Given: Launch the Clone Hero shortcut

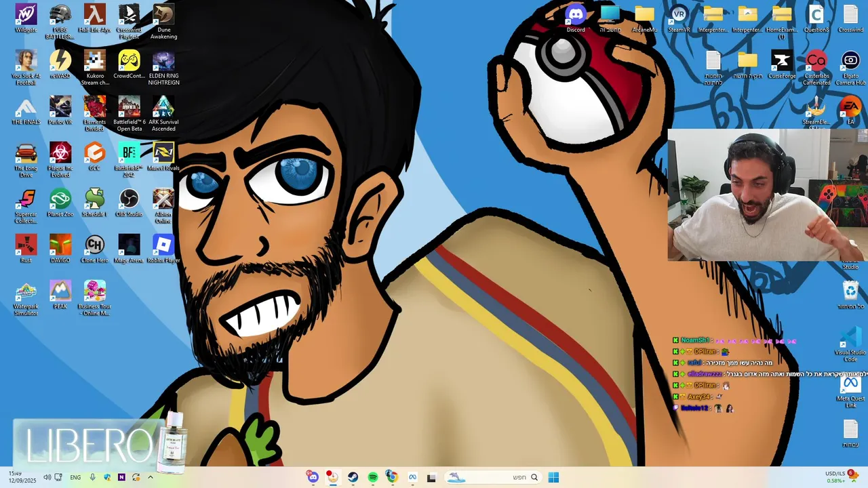Looking at the screenshot, I should coord(94,249).
